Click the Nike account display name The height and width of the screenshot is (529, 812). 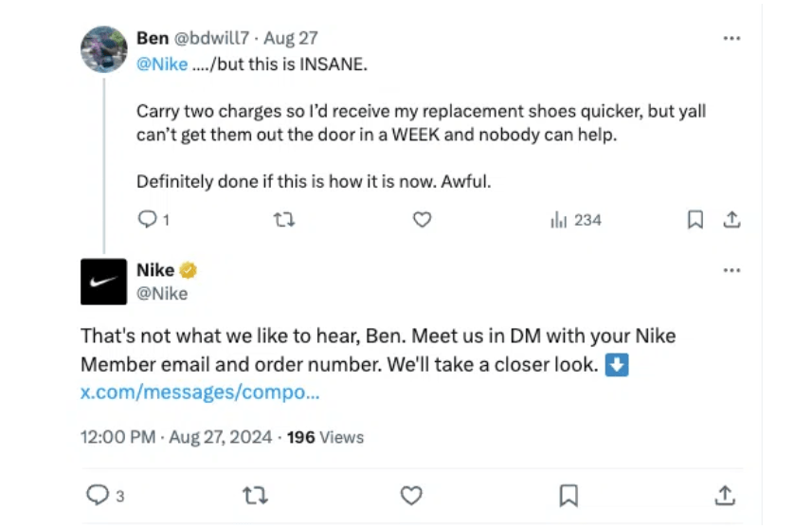[x=155, y=270]
